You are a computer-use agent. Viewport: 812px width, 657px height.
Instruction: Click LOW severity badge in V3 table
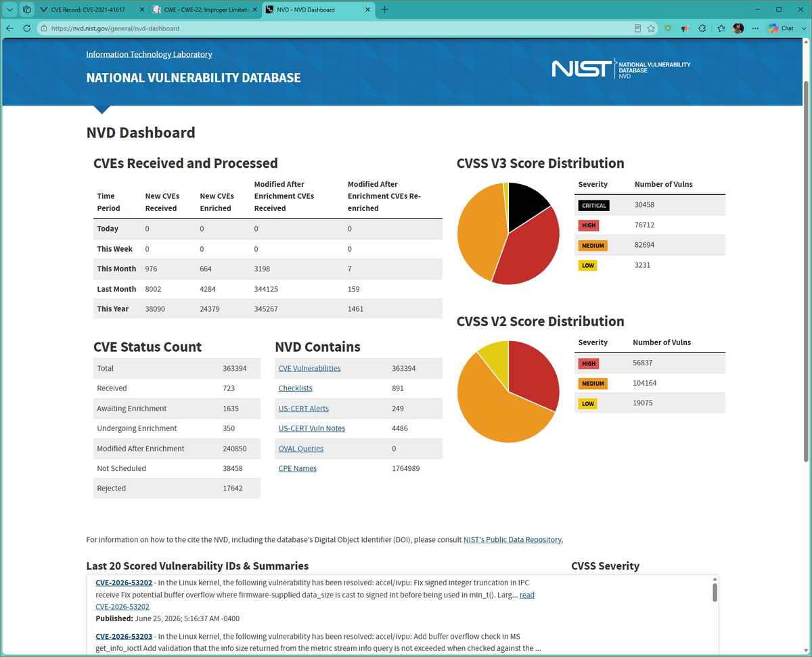tap(588, 265)
